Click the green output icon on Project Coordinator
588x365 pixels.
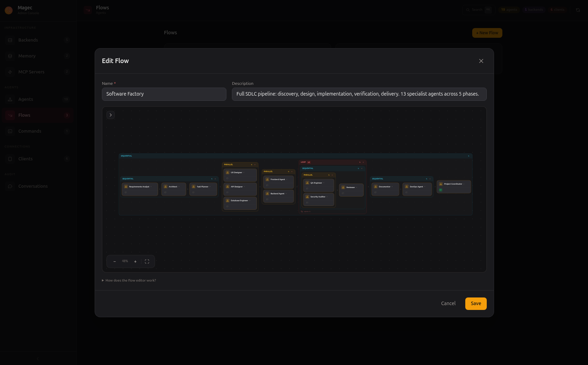tap(441, 190)
